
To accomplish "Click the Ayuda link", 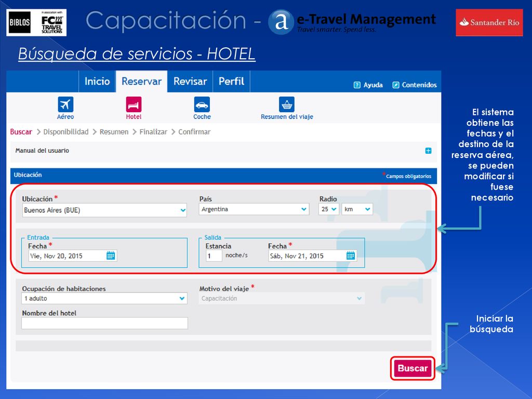I will click(373, 85).
